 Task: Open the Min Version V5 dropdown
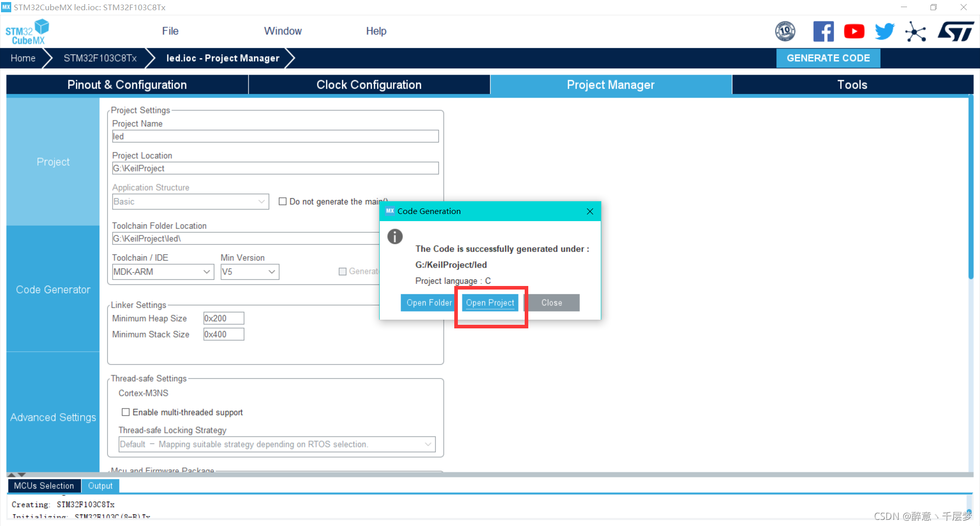pos(250,272)
